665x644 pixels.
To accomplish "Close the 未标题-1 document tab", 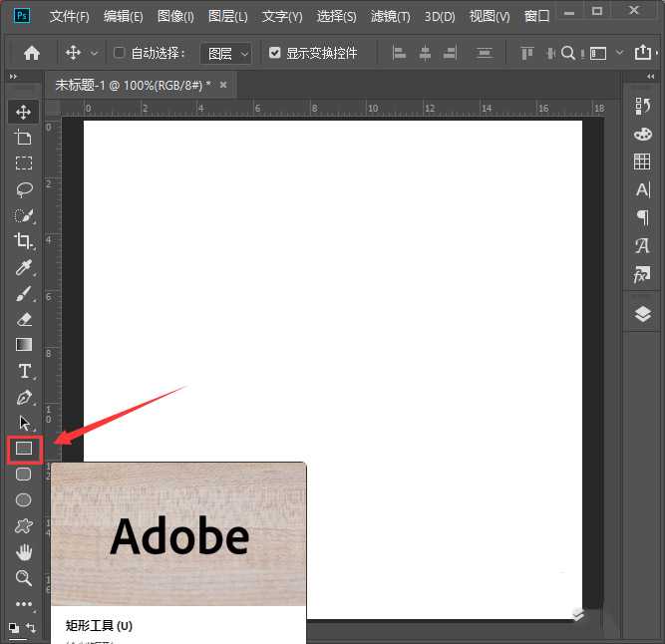I will [223, 85].
